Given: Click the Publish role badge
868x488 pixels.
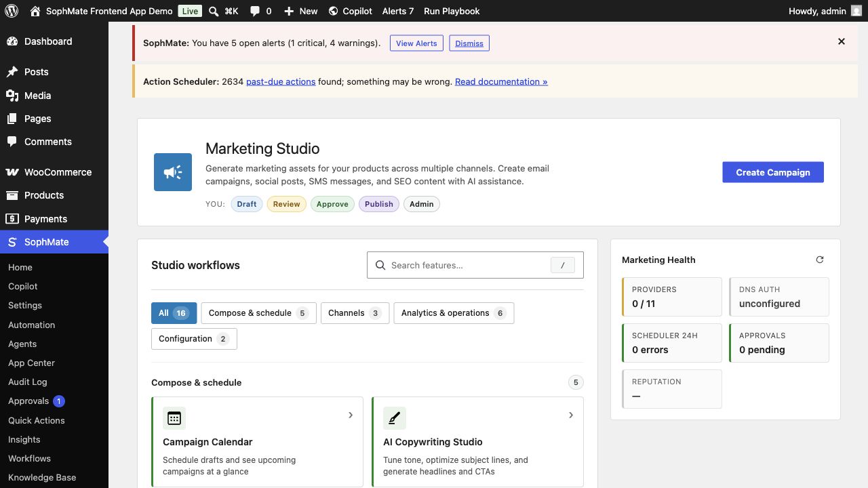Looking at the screenshot, I should [x=379, y=204].
